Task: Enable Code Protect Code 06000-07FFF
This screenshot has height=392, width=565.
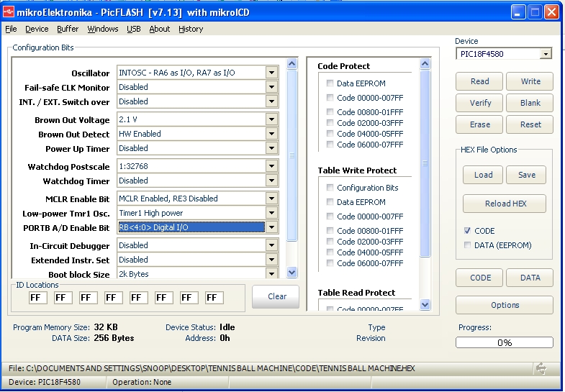Action: (x=330, y=144)
